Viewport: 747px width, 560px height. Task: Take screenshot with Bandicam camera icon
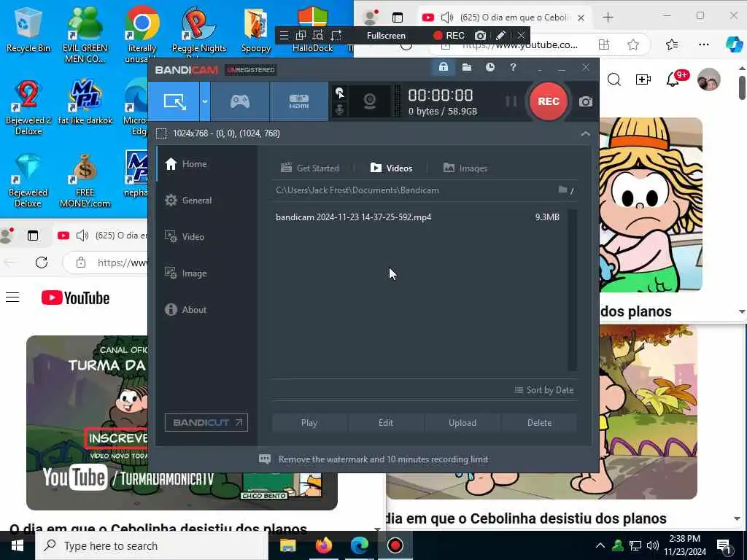coord(586,101)
